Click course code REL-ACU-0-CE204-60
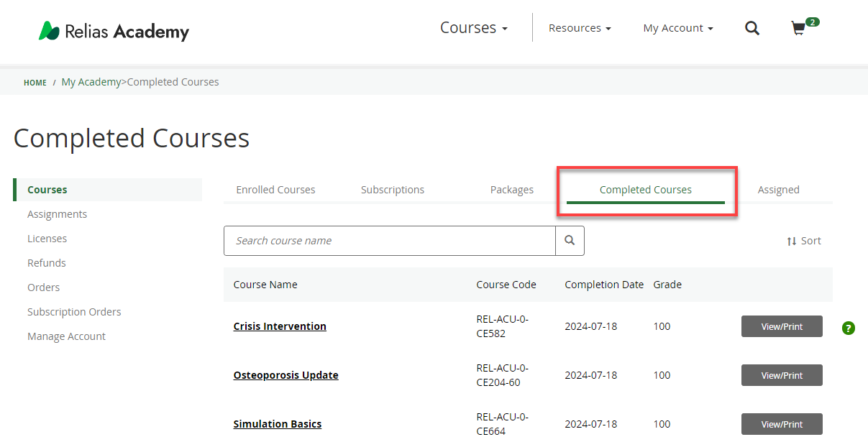This screenshot has width=868, height=442. [x=503, y=375]
